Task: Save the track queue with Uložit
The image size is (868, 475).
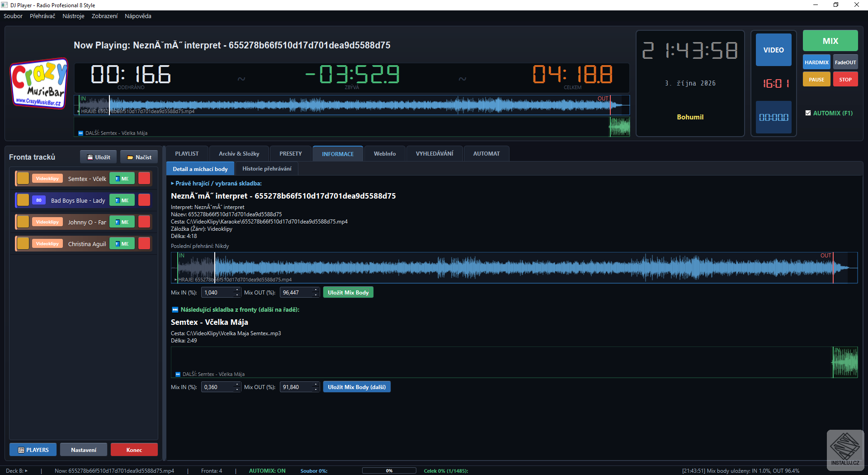Action: pos(99,157)
